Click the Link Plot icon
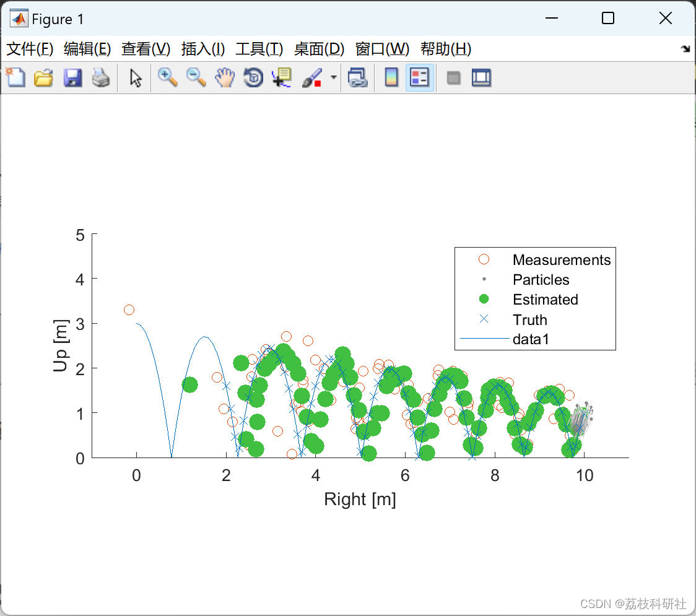The height and width of the screenshot is (616, 696). click(358, 77)
